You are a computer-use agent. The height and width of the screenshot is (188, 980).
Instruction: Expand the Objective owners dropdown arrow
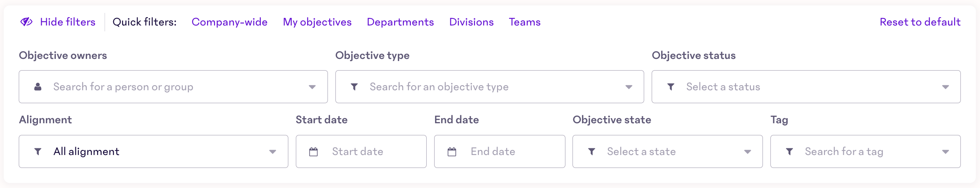tap(312, 87)
